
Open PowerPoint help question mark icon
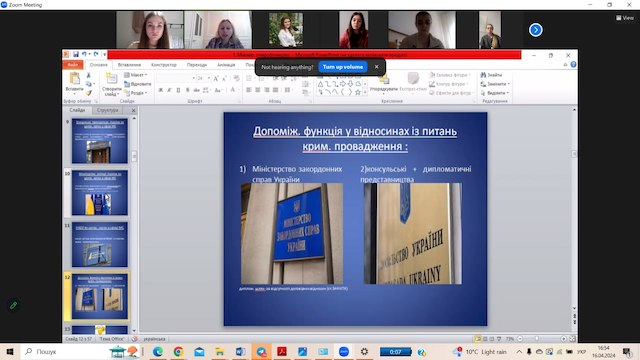pos(573,64)
